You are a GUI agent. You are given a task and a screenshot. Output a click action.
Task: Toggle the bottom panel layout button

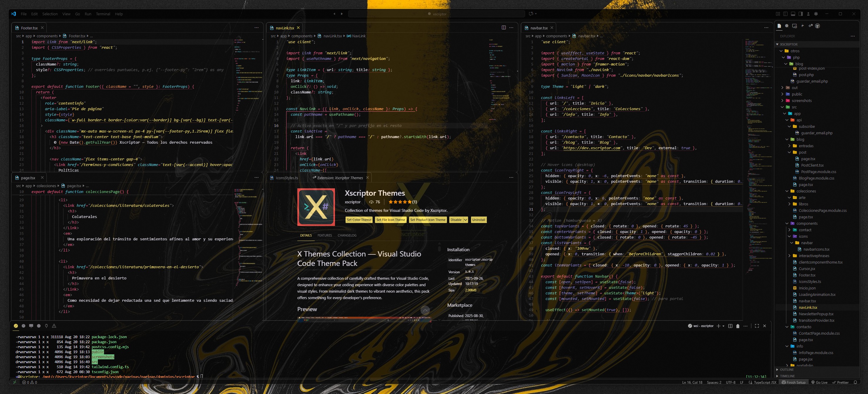coord(793,14)
